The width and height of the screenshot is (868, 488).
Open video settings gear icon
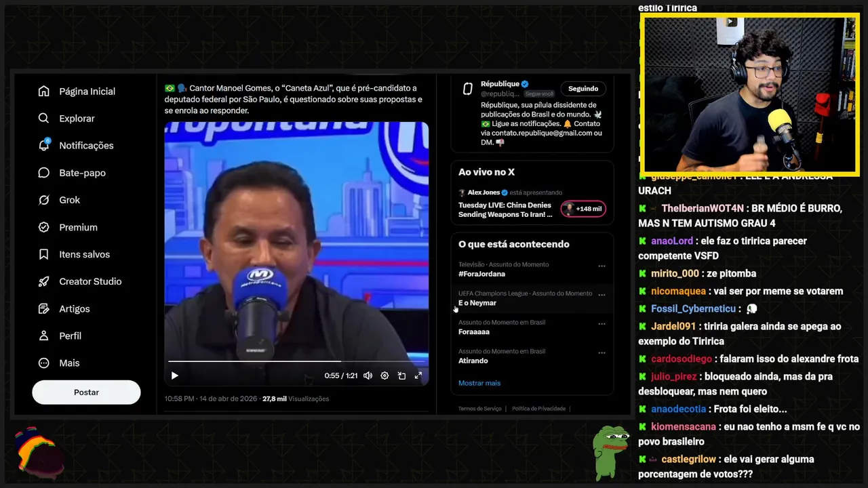384,375
